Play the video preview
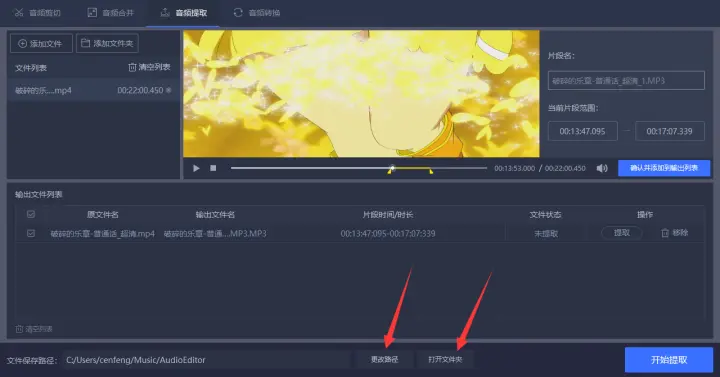Screen dimensions: 720x377 pos(196,168)
